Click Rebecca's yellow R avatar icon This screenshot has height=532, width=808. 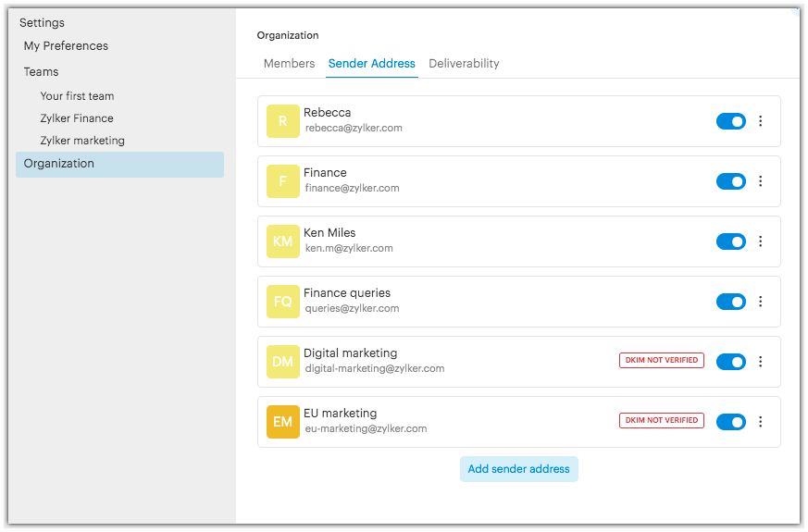click(x=282, y=121)
